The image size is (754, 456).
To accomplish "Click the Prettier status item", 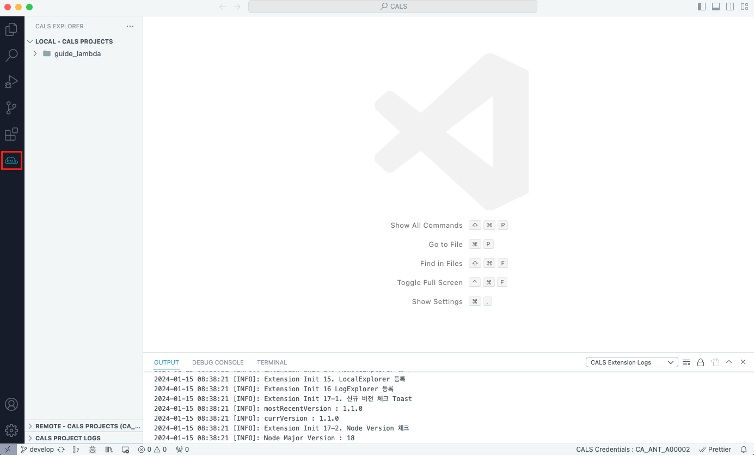I will point(715,450).
